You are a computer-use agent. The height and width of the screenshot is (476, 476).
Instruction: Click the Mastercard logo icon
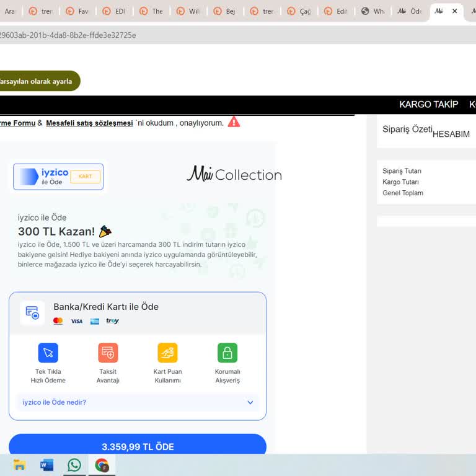coord(58,321)
